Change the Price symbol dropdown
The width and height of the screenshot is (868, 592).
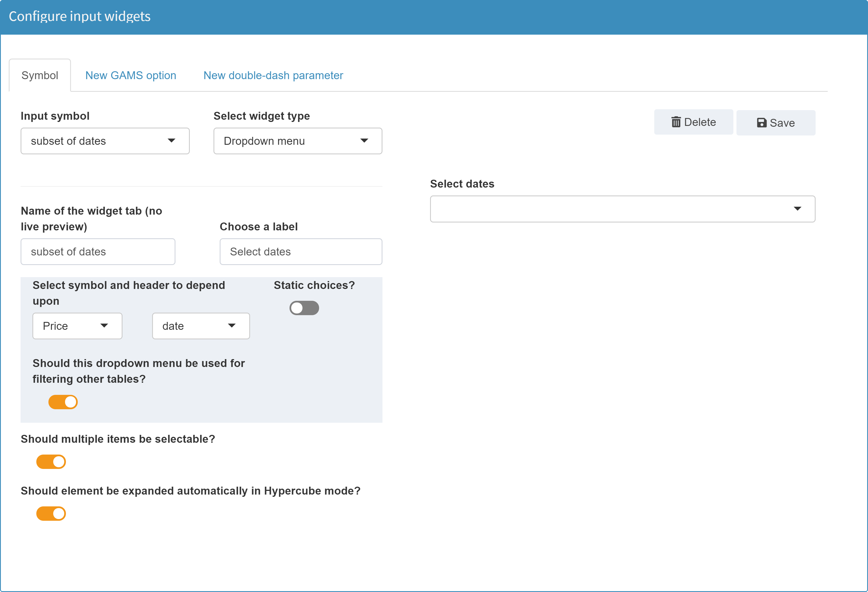(x=77, y=326)
